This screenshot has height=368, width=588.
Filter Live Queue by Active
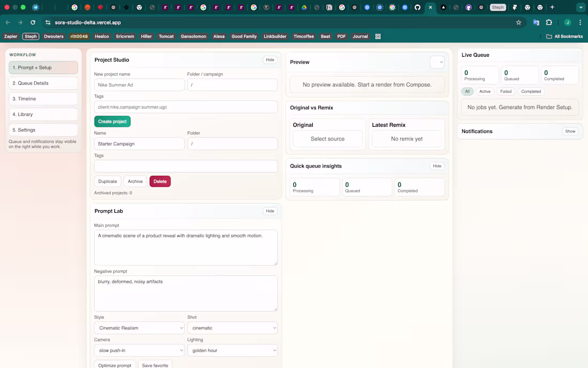[485, 91]
